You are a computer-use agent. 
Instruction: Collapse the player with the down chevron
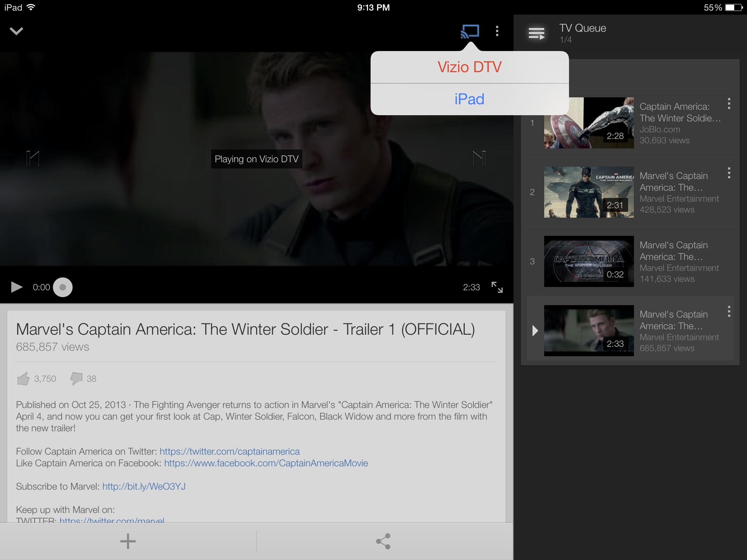tap(16, 31)
